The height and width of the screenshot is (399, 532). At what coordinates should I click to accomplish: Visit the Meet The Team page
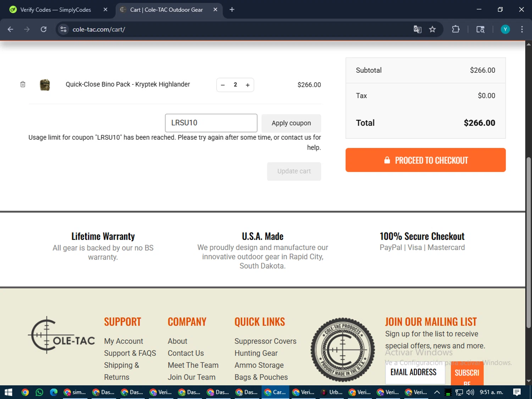pos(193,365)
